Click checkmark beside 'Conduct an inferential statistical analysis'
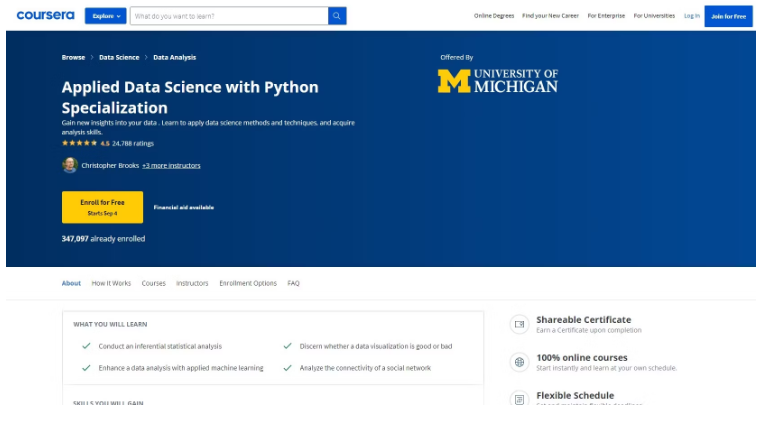This screenshot has width=766, height=435. tap(86, 346)
